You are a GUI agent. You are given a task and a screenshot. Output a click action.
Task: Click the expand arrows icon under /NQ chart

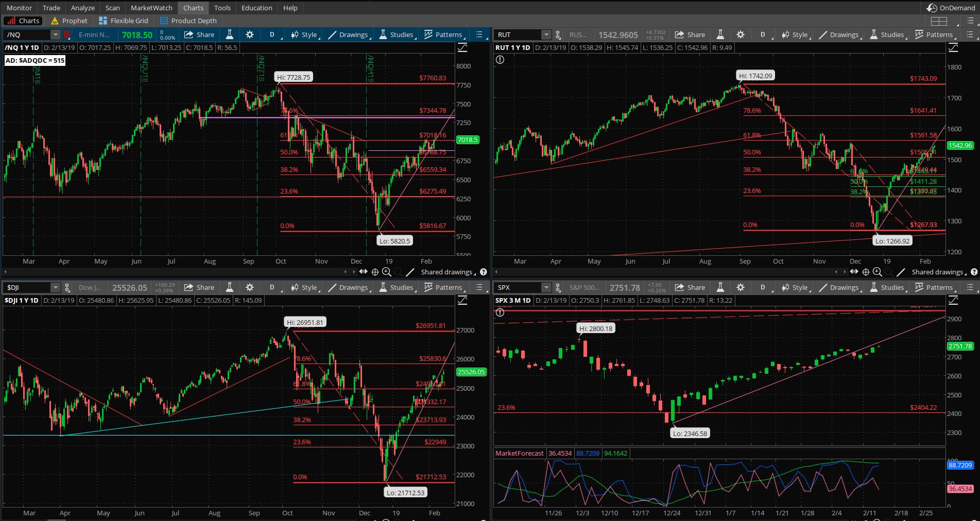tap(364, 271)
